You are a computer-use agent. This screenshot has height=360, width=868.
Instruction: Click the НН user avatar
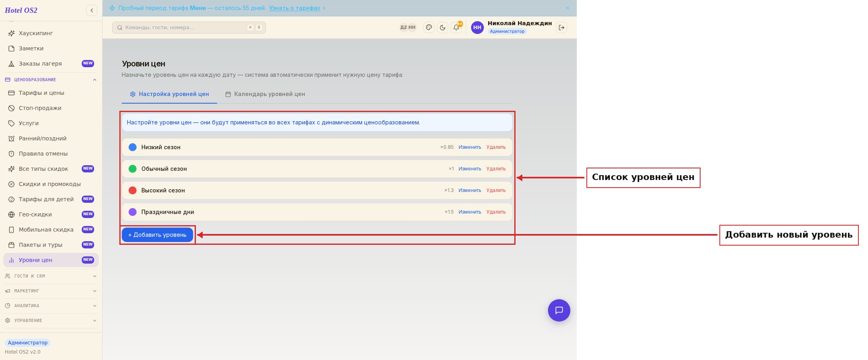pos(477,28)
